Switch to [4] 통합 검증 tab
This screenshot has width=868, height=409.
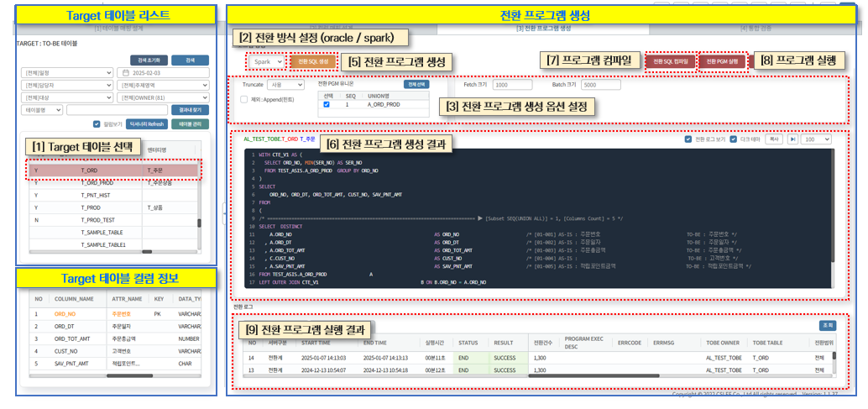[x=754, y=28]
